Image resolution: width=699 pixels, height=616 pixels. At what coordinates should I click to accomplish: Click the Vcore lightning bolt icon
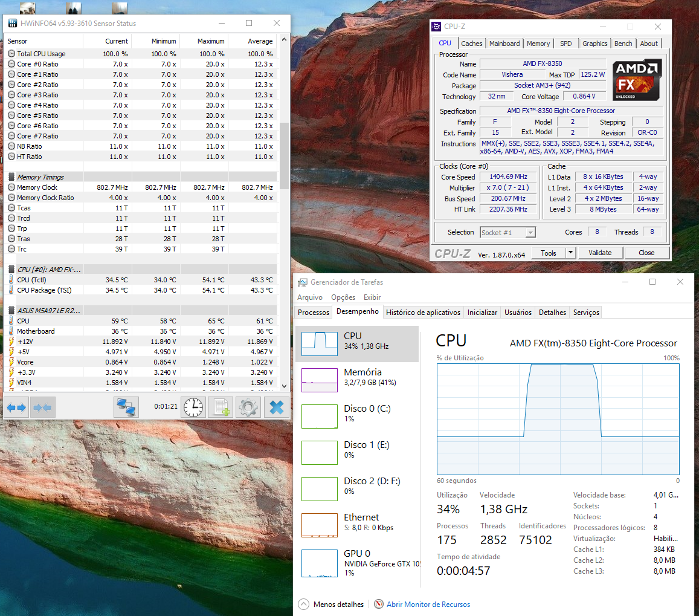pos(11,361)
